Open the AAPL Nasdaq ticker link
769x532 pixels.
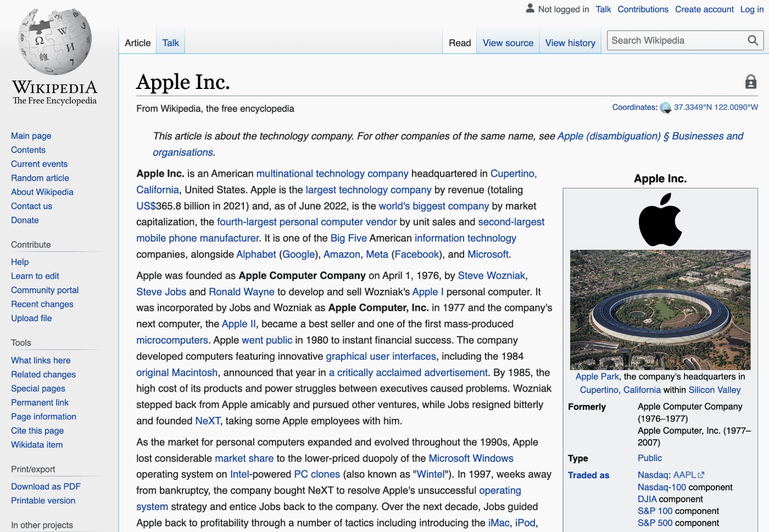689,475
